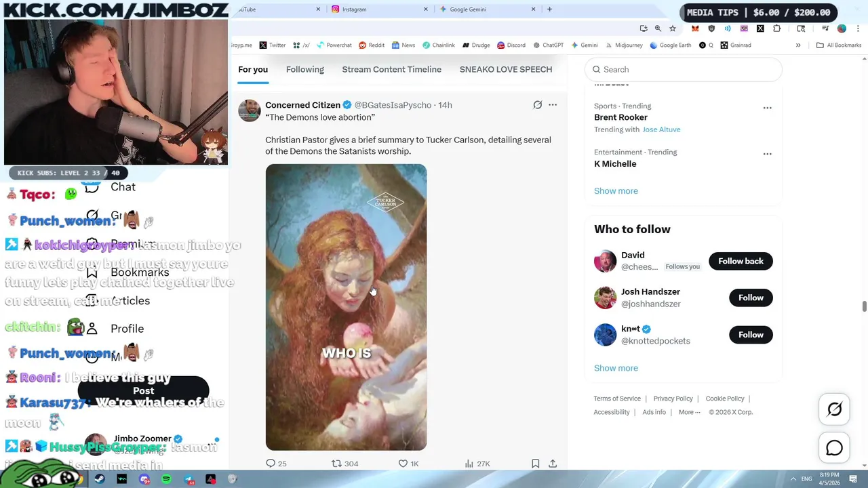Play the Tucker Carlson video in the post
Viewport: 868px width, 488px height.
click(x=346, y=307)
